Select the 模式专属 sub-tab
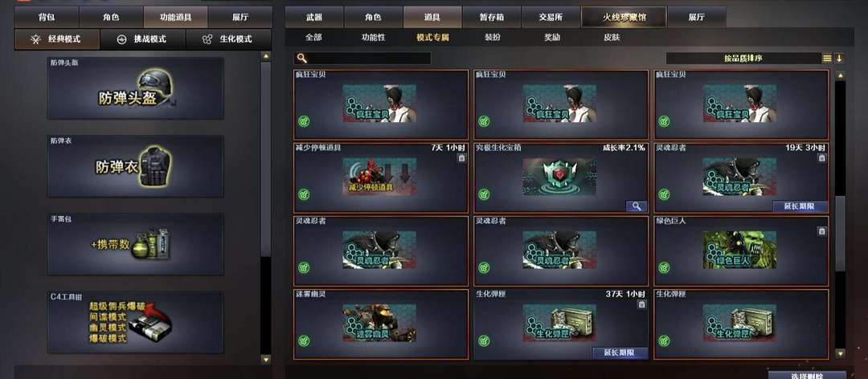 tap(432, 39)
